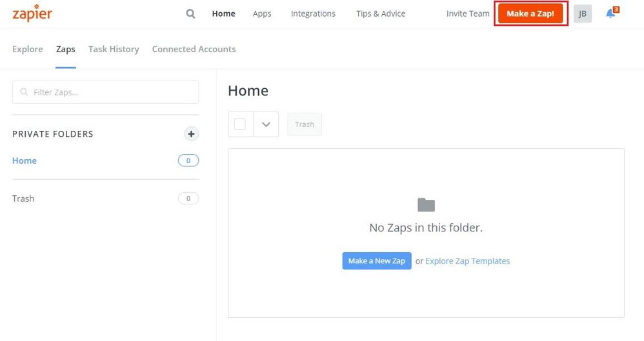
Task: Click the Make a New Zap button
Action: click(x=377, y=261)
